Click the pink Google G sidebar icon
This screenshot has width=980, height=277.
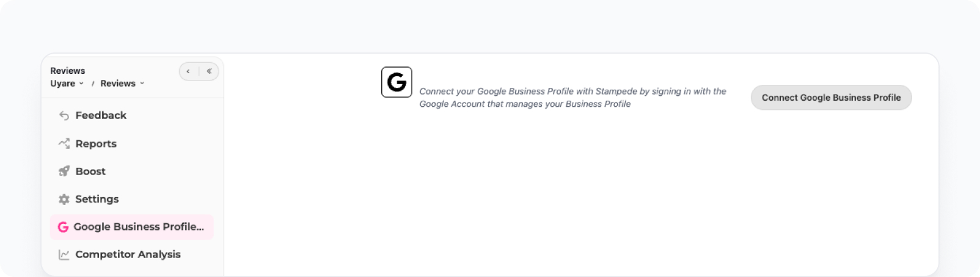[x=63, y=227]
